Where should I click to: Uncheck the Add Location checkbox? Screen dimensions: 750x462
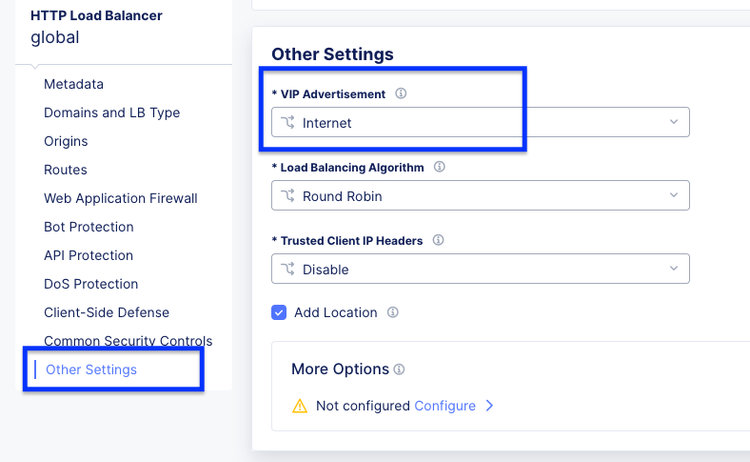tap(279, 313)
